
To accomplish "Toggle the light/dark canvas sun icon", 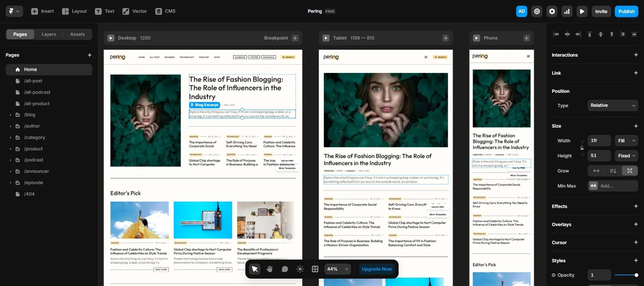I will click(x=300, y=269).
